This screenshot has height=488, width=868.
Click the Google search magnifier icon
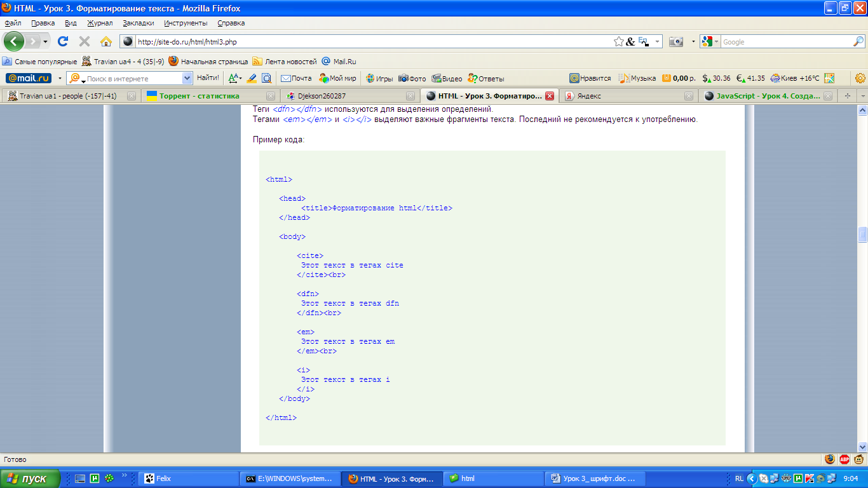pos(858,41)
